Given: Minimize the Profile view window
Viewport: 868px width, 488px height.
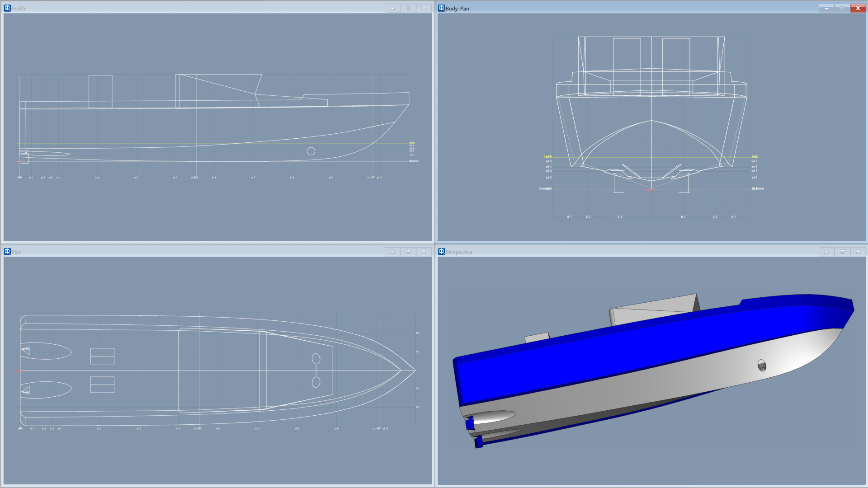Looking at the screenshot, I should [392, 8].
